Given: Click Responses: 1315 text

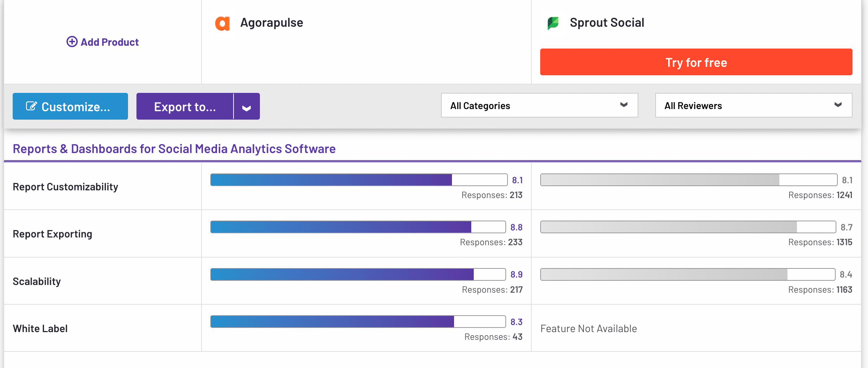Looking at the screenshot, I should 820,242.
